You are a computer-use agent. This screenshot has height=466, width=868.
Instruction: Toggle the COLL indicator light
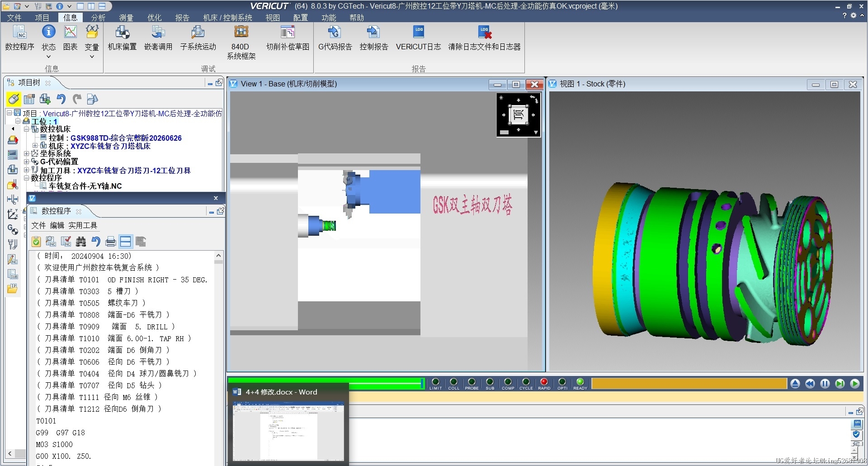click(x=453, y=382)
